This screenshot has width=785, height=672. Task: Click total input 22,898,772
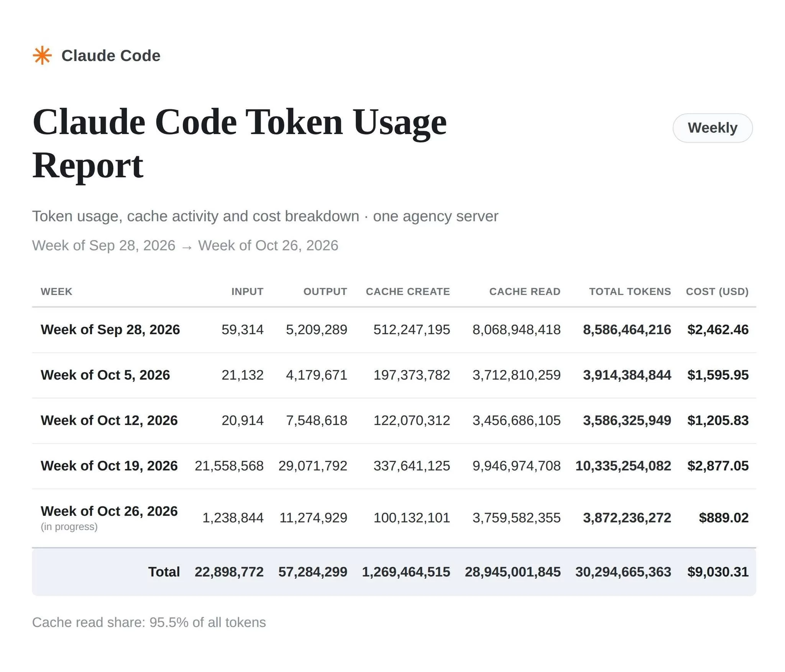(229, 572)
